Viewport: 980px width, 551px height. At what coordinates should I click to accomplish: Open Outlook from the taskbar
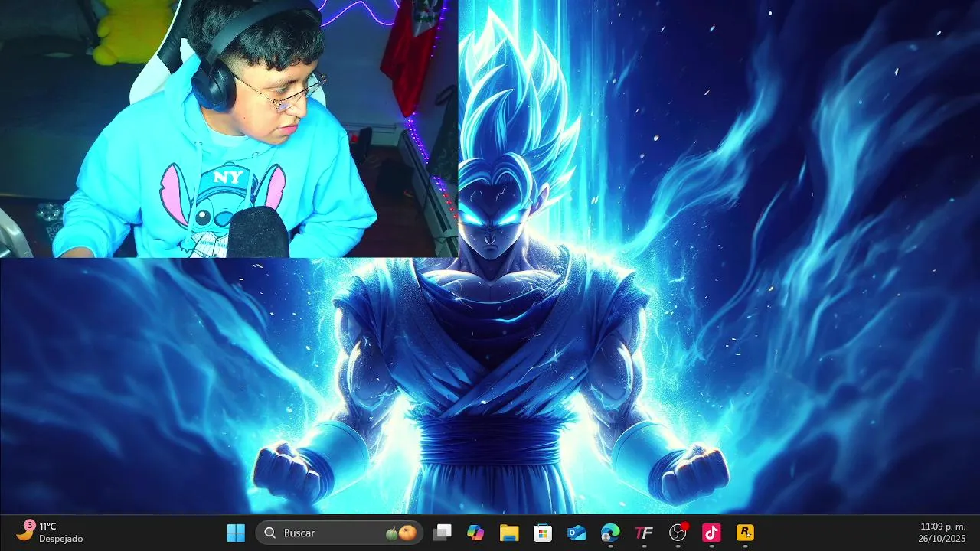577,533
